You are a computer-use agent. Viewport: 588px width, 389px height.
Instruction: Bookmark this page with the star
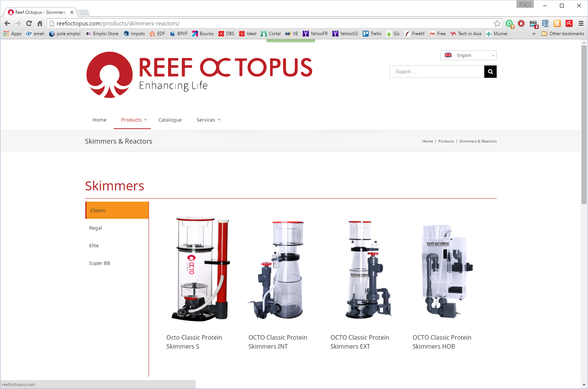(x=497, y=23)
